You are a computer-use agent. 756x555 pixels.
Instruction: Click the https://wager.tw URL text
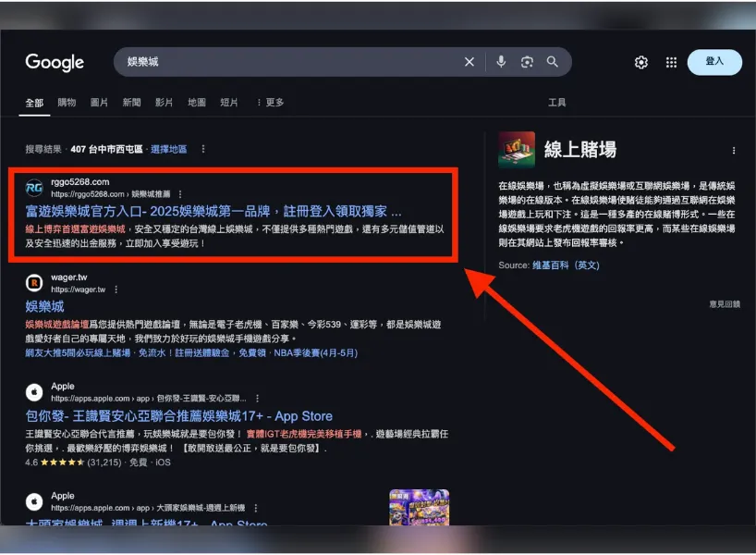click(x=79, y=290)
